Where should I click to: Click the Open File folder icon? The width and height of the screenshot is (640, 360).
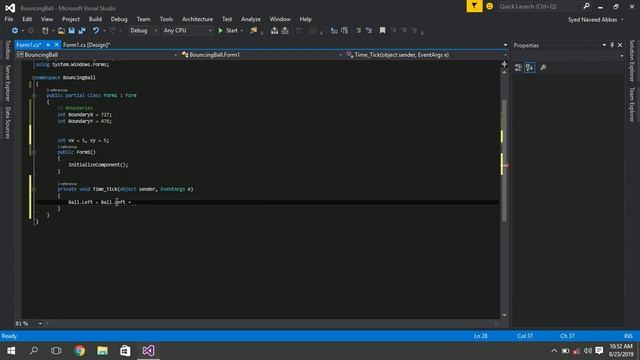(x=61, y=31)
